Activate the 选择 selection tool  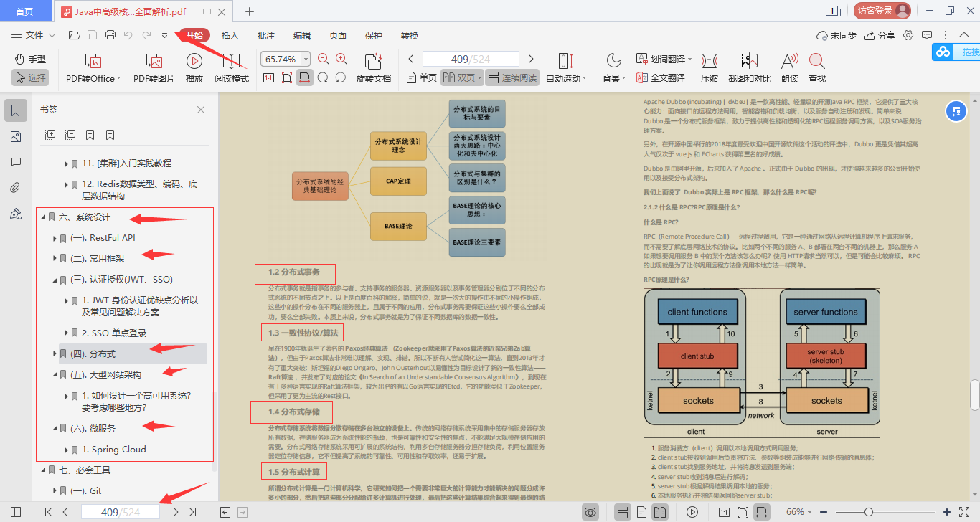[29, 77]
